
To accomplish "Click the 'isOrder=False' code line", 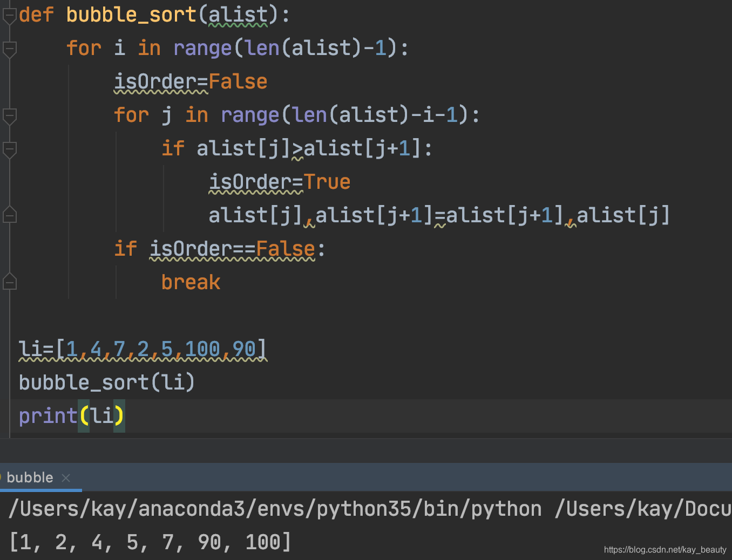I will [191, 82].
